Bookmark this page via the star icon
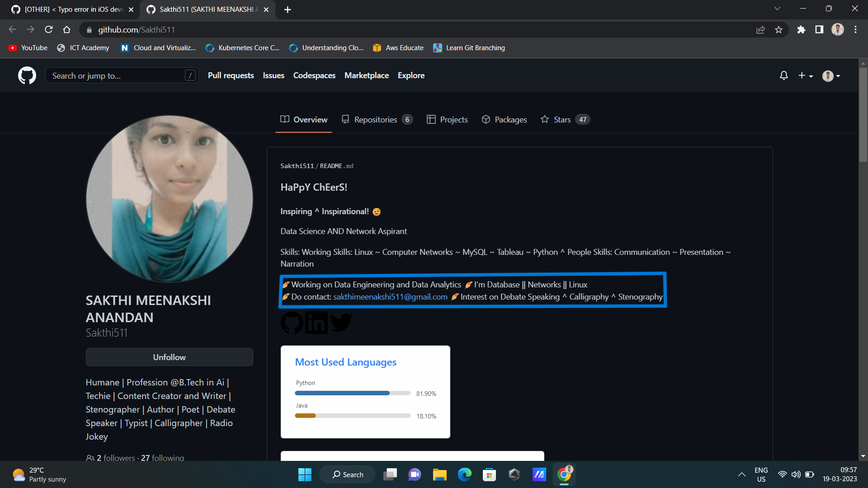The width and height of the screenshot is (868, 488). click(x=779, y=29)
